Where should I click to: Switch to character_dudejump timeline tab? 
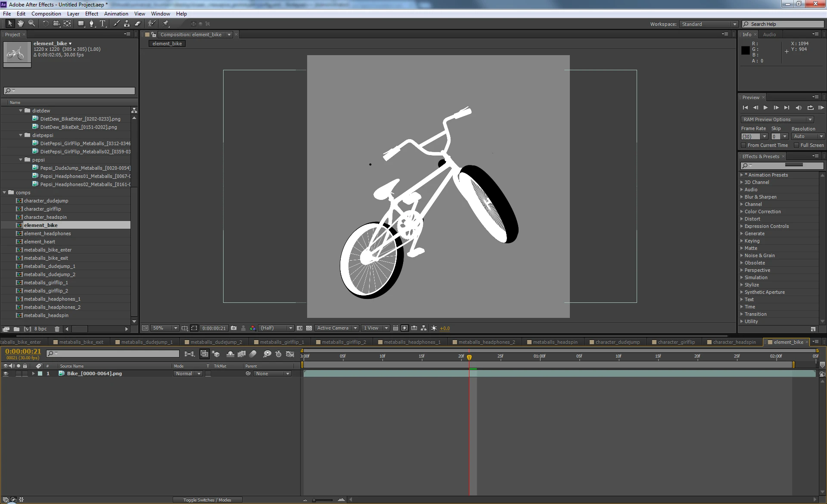pyautogui.click(x=617, y=342)
